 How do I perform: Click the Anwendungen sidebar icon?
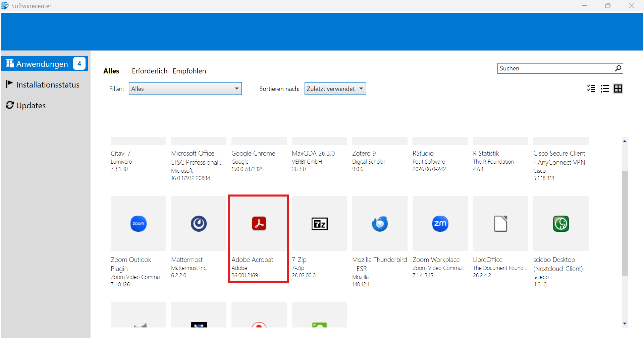[10, 64]
